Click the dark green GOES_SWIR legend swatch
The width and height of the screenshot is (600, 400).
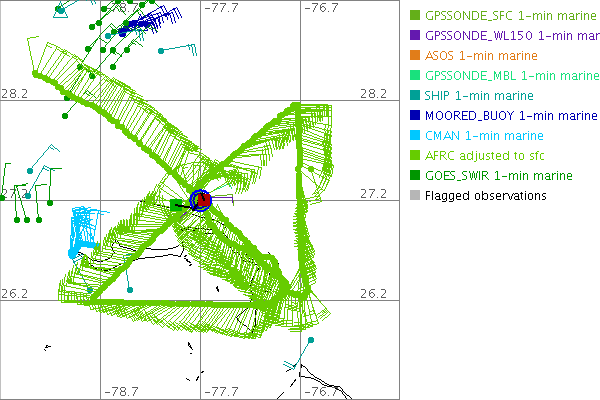coord(415,175)
